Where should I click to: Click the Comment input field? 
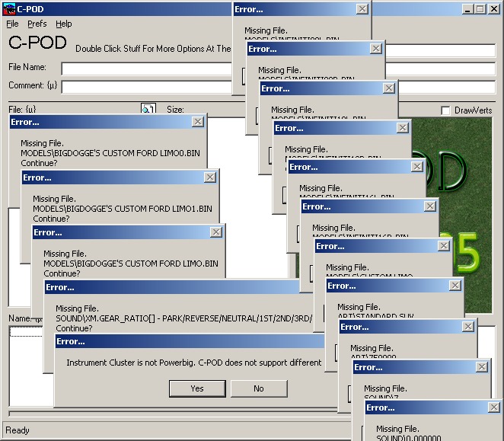coord(145,86)
